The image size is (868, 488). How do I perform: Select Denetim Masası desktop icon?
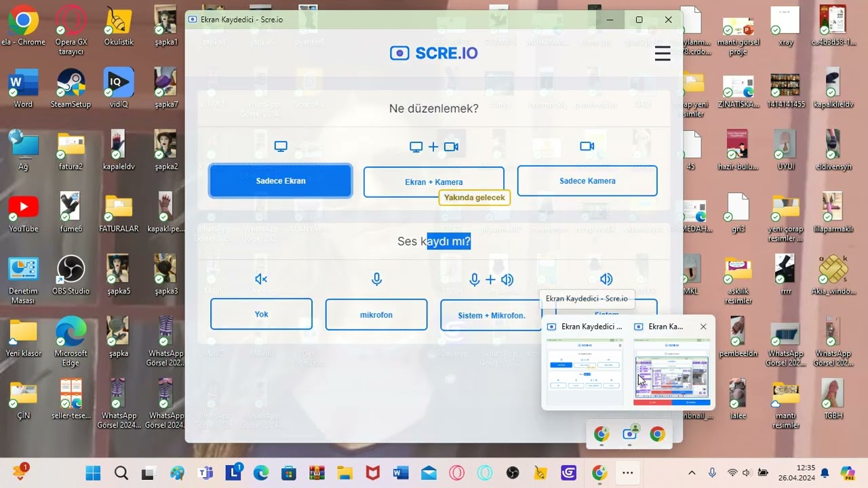click(x=23, y=280)
